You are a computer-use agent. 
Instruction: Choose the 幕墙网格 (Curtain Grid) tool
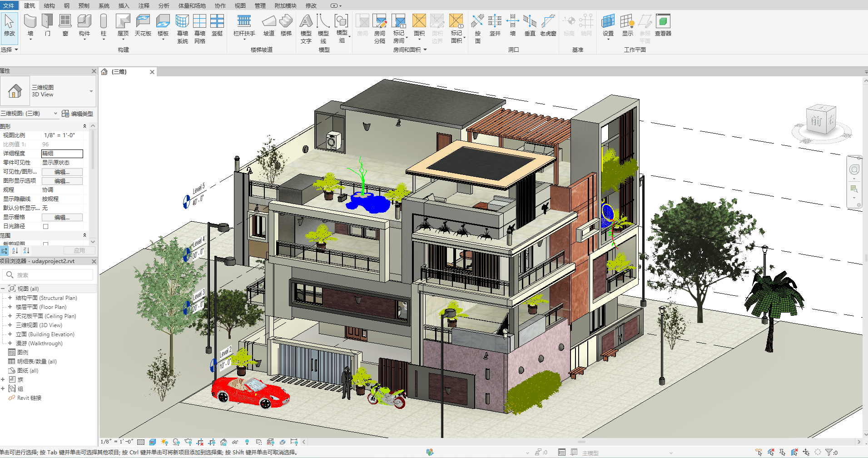click(200, 28)
